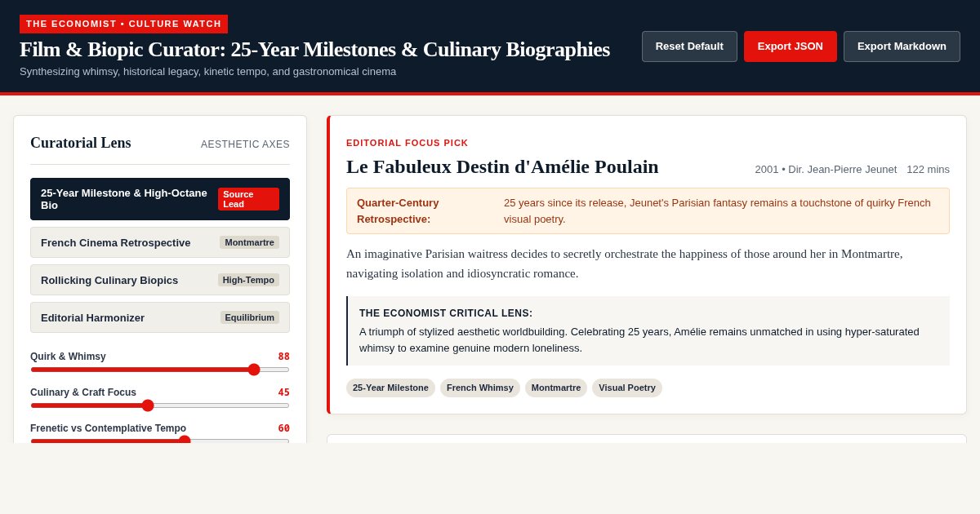Switch to French Cinema Retrospective lens
The image size is (980, 514).
click(x=160, y=242)
